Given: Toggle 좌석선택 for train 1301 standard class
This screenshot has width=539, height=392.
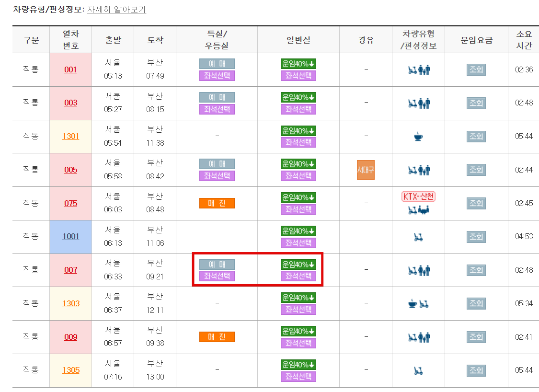Looking at the screenshot, I should pos(298,142).
